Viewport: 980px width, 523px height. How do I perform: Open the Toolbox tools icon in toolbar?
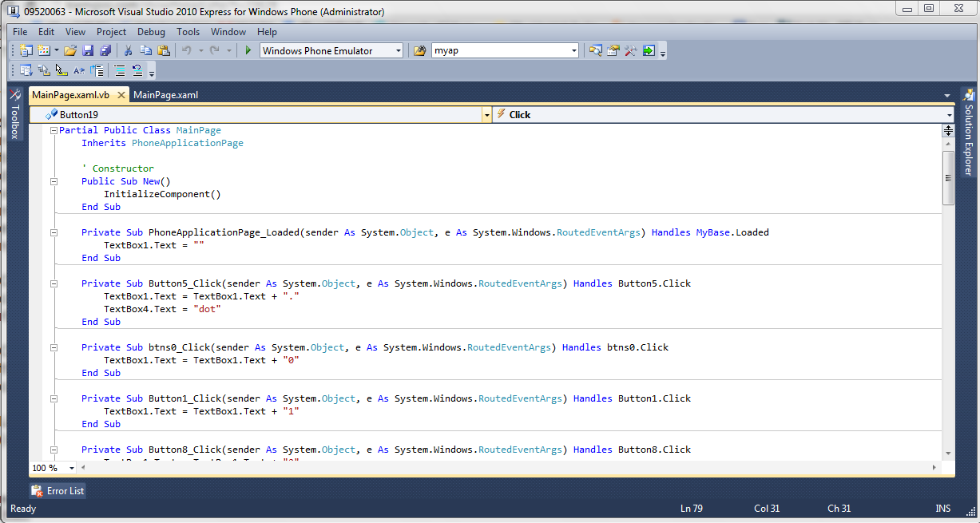coord(630,51)
